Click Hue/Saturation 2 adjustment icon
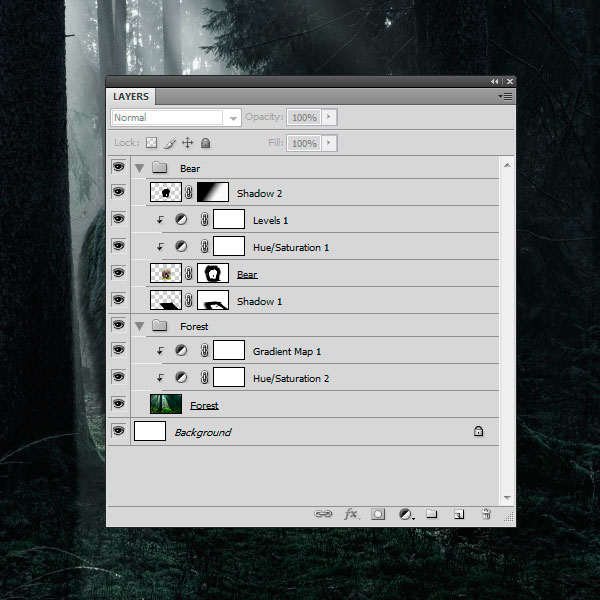Image resolution: width=600 pixels, height=600 pixels. [181, 377]
